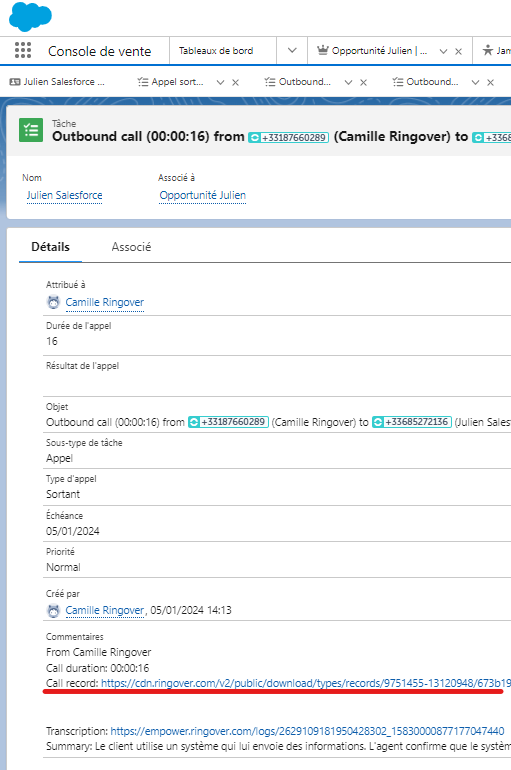Image resolution: width=511 pixels, height=770 pixels.
Task: Open the Opportunité Julien related link
Action: [x=202, y=195]
